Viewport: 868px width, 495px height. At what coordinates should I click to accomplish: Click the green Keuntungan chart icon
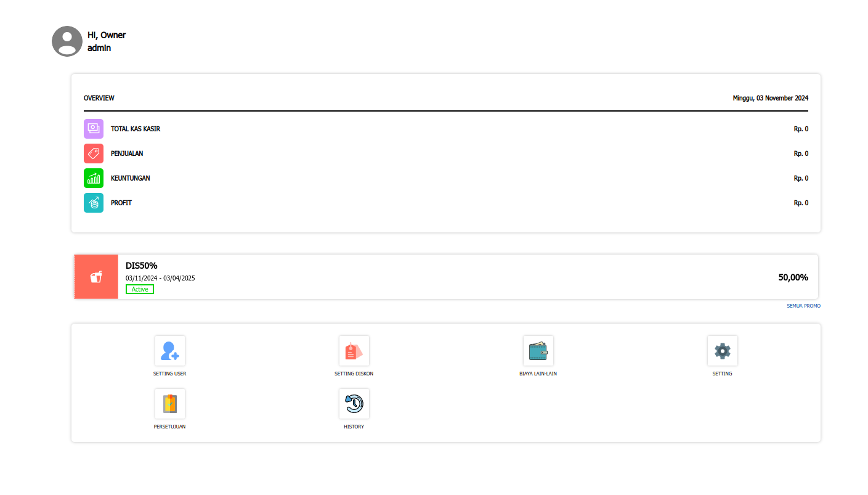(x=94, y=178)
